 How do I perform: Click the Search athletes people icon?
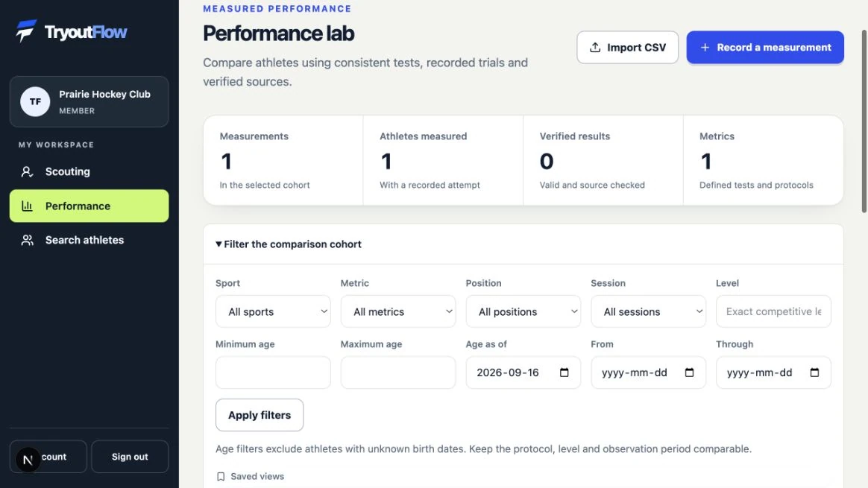27,240
